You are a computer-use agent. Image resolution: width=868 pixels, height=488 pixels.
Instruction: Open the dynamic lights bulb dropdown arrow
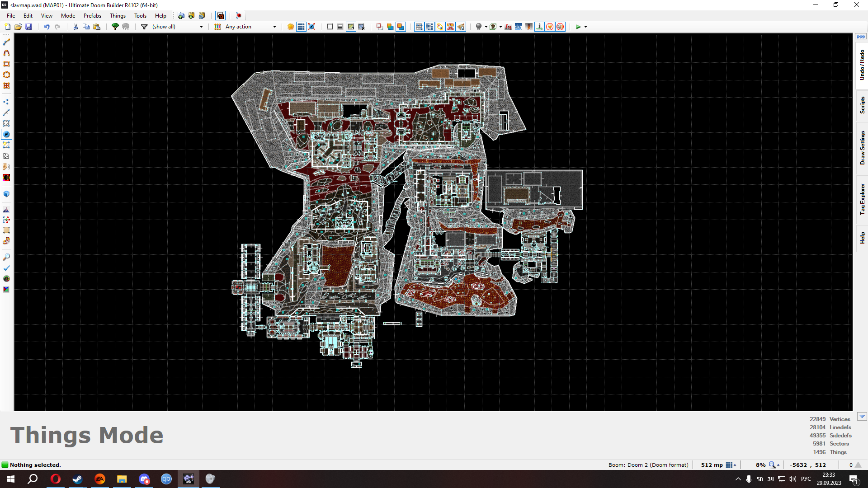[486, 27]
